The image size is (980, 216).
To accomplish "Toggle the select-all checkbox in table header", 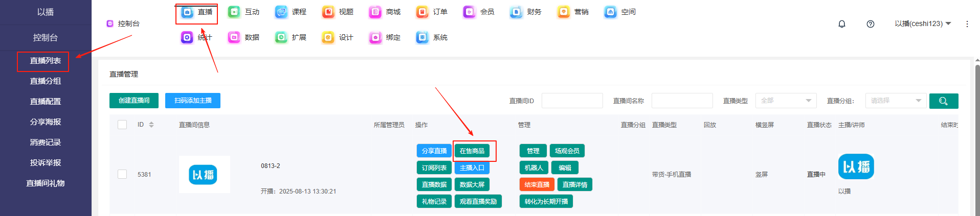I will 122,125.
